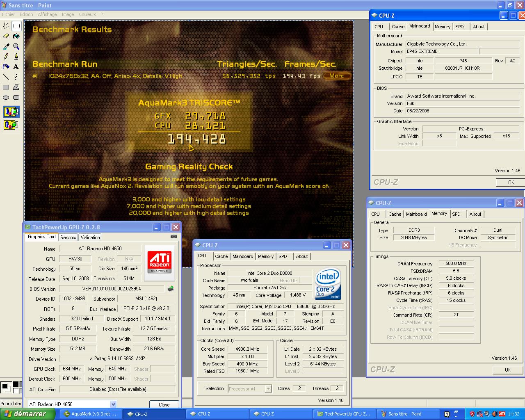Pick the Text tool in Paint
This screenshot has width=525, height=420.
(x=16, y=66)
